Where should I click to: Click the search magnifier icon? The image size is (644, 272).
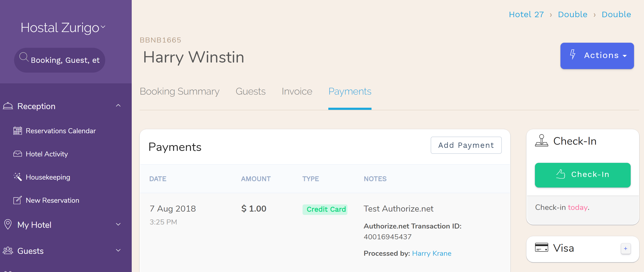click(x=24, y=57)
